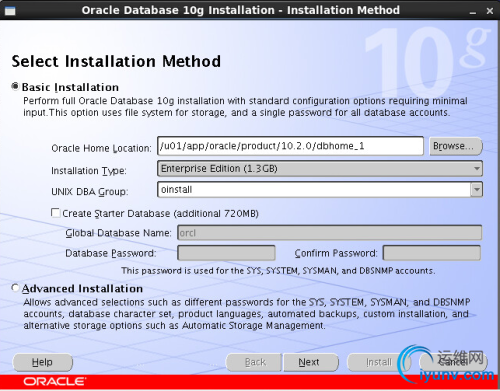
Task: Click the Database Password field
Action: 226,253
